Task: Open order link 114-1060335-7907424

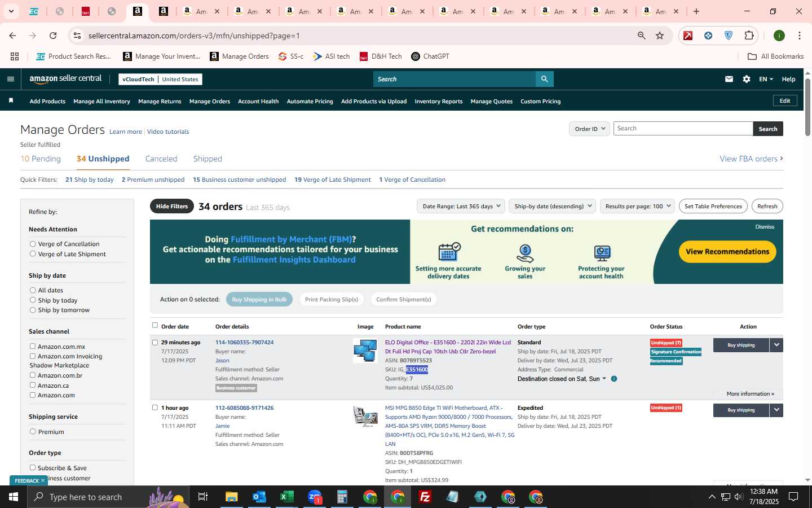Action: coord(244,343)
